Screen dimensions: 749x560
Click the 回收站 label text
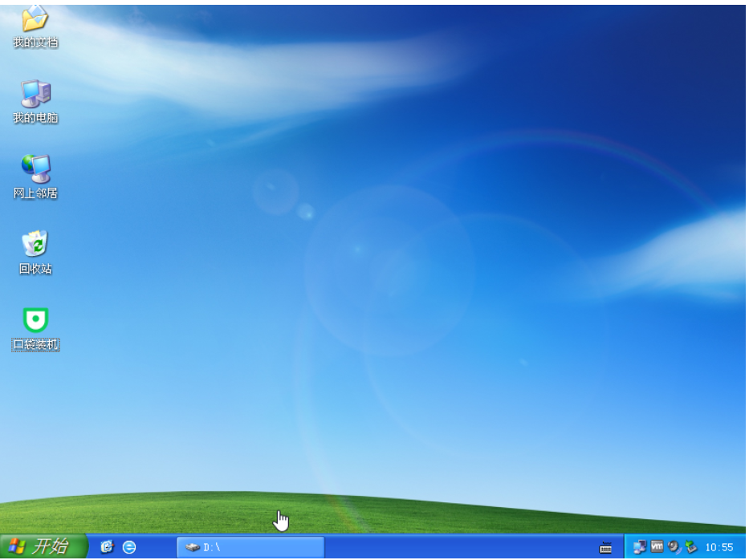(35, 270)
